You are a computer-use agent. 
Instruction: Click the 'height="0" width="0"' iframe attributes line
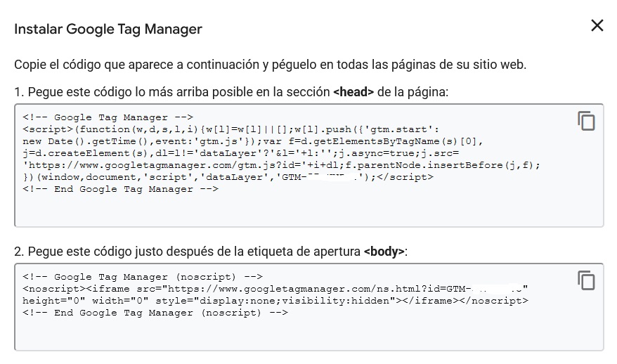pos(275,301)
